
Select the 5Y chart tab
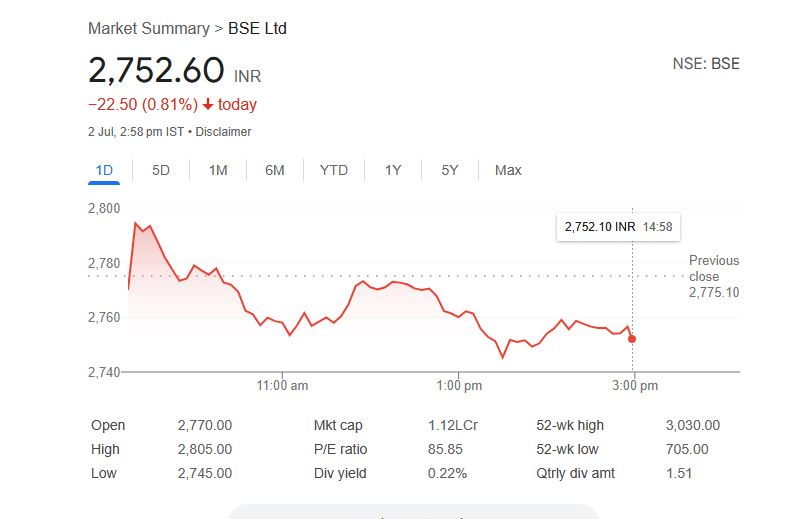pos(450,170)
